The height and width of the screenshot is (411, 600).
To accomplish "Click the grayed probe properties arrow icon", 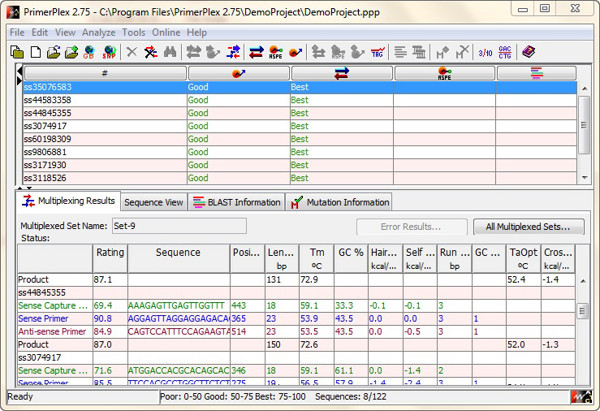I will 357,52.
